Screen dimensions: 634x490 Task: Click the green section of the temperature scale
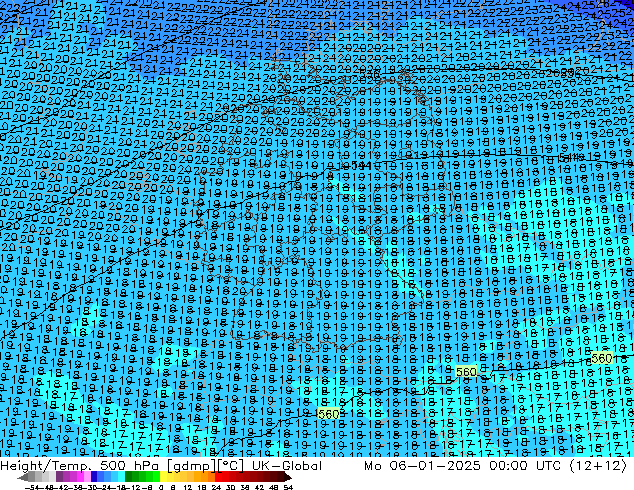142,477
